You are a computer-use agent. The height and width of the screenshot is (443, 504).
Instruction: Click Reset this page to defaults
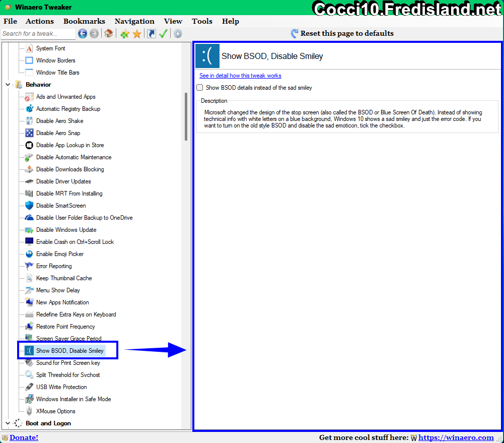coord(342,33)
